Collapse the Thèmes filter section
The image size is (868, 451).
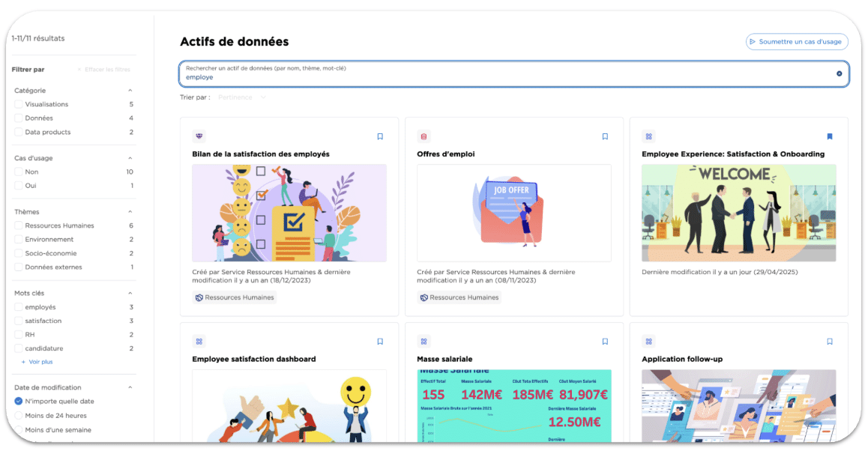[130, 212]
